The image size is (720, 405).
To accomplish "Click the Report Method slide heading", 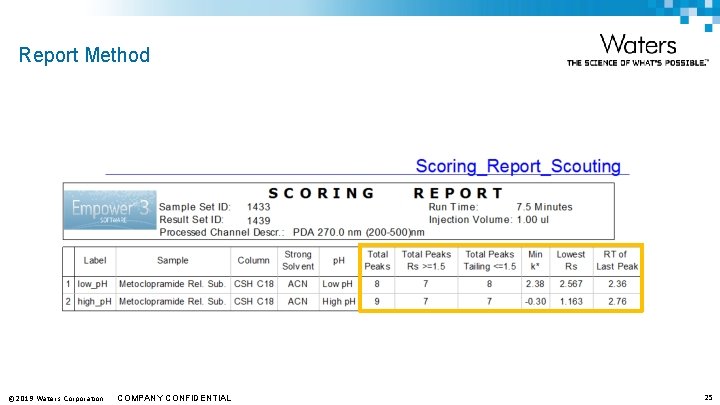I will 84,55.
